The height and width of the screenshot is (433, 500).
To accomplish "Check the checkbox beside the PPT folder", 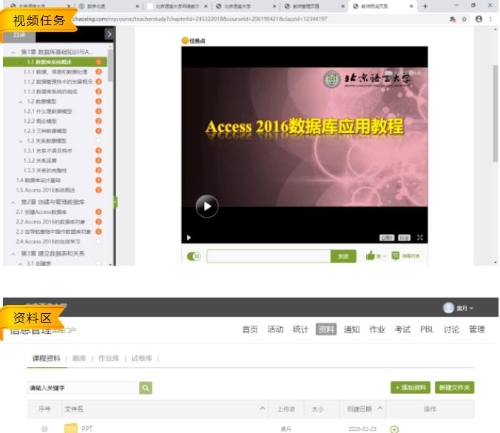I will tap(44, 429).
